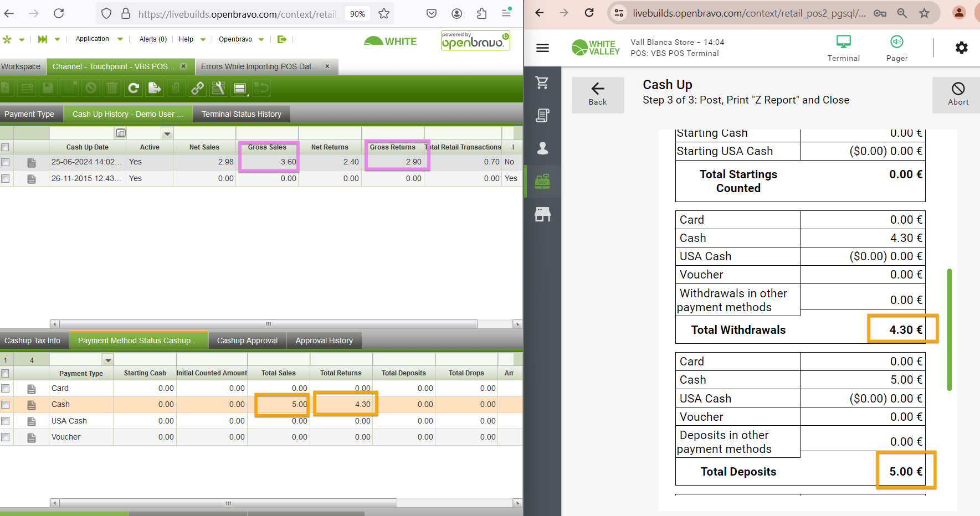Expand the Help dropdown arrow
This screenshot has height=516, width=980.
203,39
